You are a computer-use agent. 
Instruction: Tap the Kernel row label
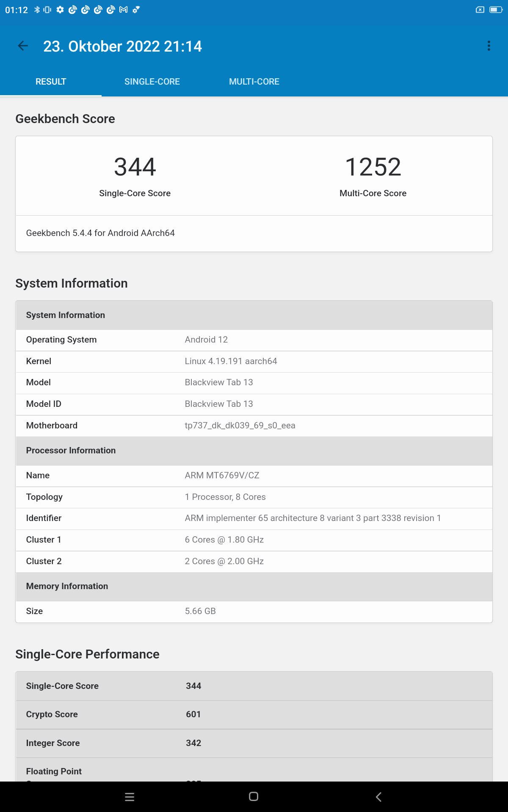click(39, 361)
